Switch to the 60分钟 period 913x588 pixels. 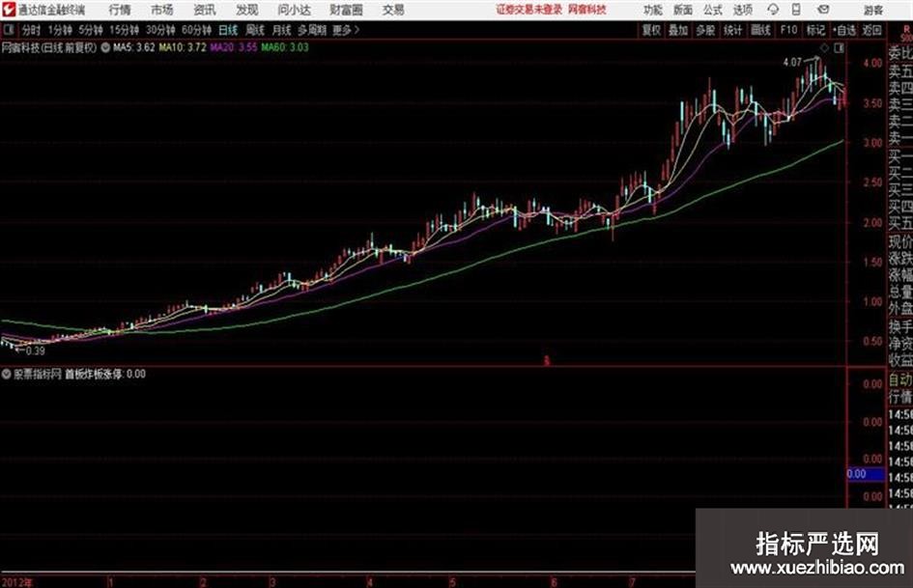197,30
